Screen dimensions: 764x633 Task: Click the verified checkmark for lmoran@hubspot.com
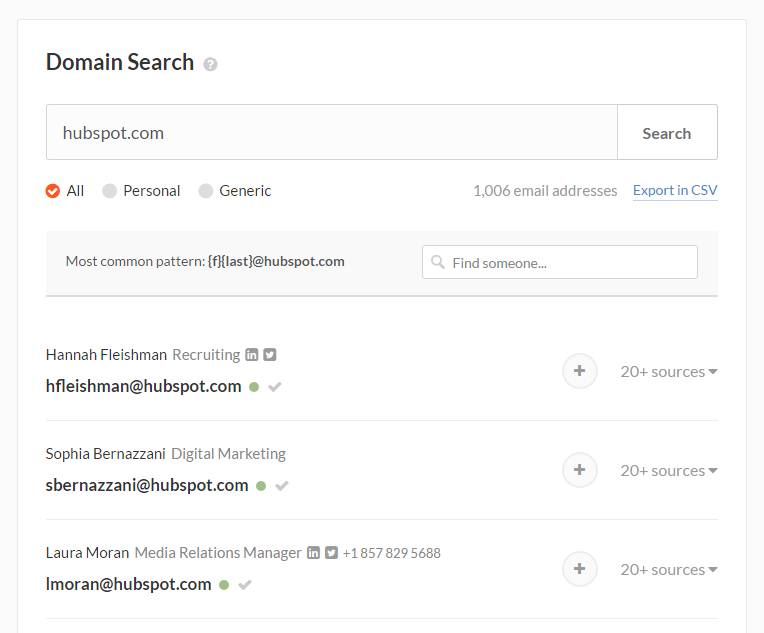245,585
